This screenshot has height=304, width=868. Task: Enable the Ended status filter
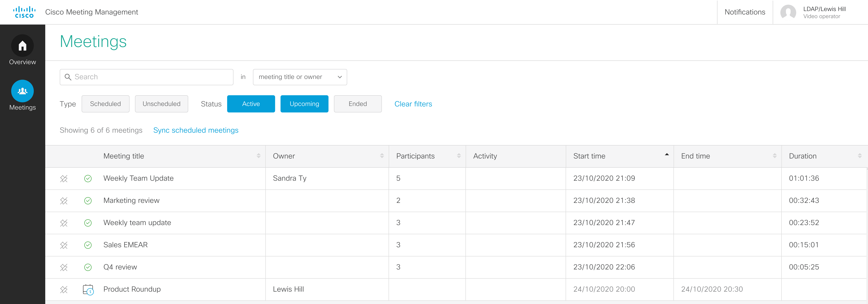[357, 104]
